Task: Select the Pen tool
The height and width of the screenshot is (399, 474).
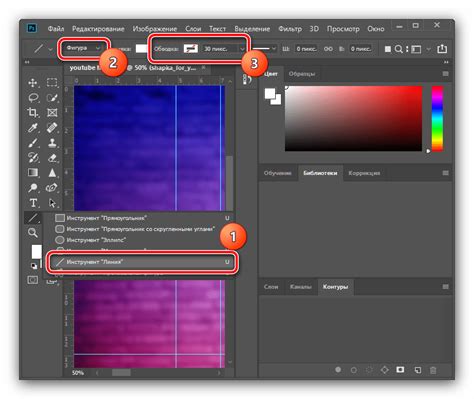Action: (x=52, y=188)
